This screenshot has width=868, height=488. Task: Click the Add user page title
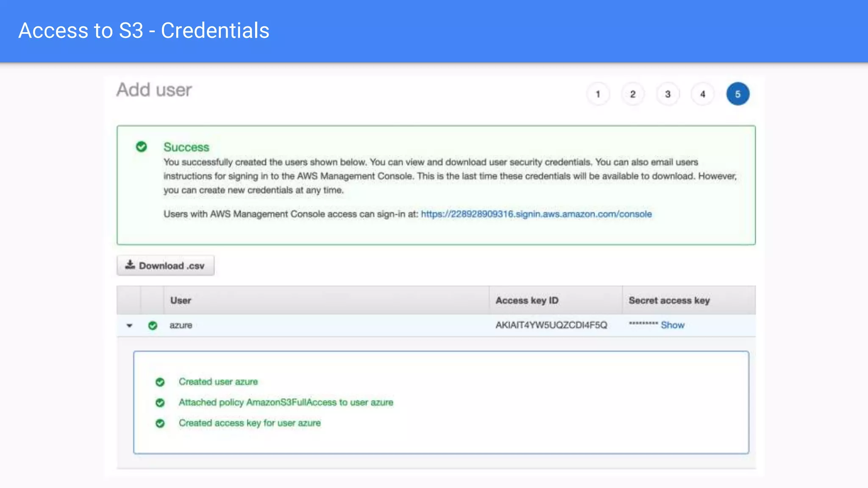154,90
